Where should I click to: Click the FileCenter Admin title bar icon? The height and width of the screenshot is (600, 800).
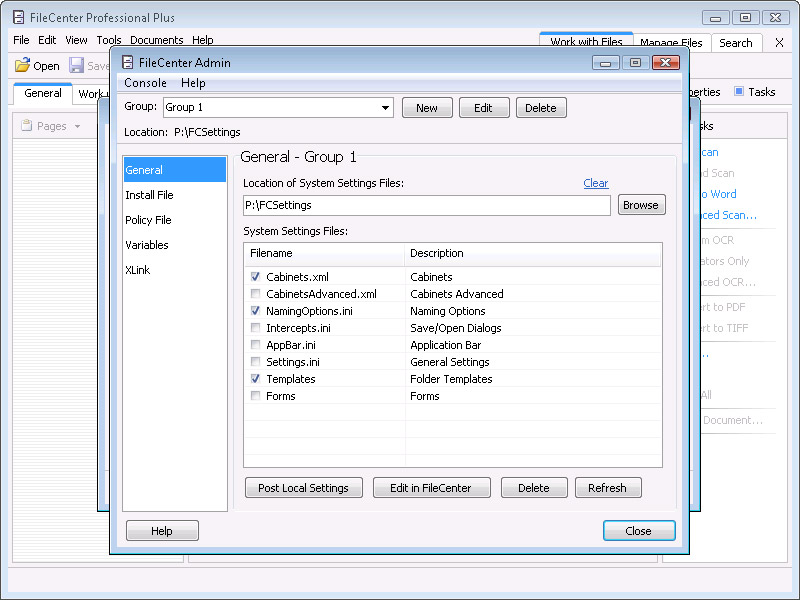127,63
